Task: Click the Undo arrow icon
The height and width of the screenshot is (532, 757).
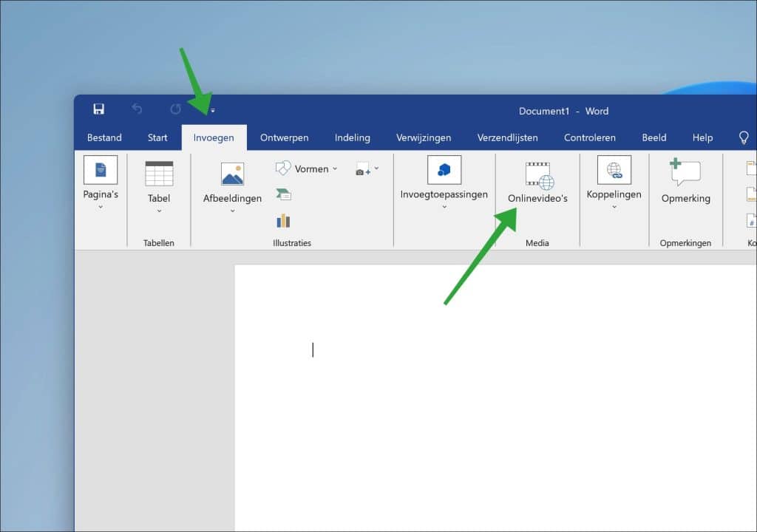Action: tap(137, 109)
